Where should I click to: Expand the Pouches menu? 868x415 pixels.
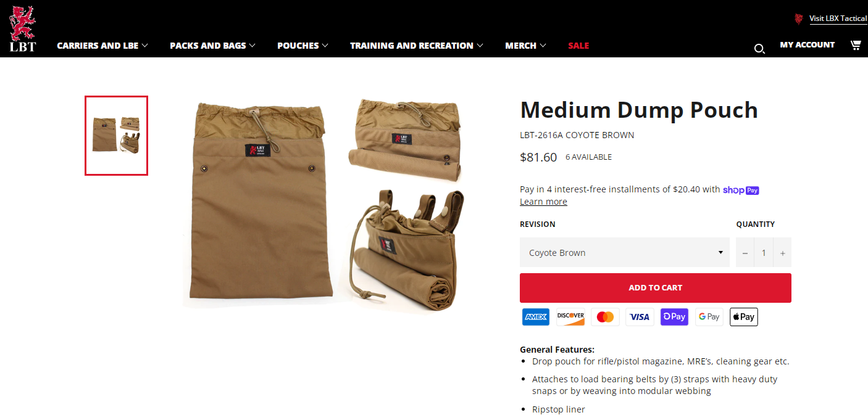coord(303,46)
